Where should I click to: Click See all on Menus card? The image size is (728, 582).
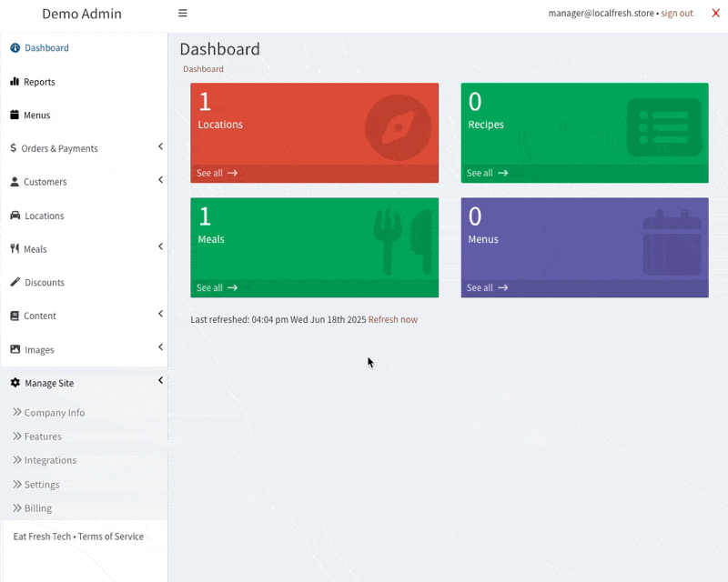tap(480, 287)
